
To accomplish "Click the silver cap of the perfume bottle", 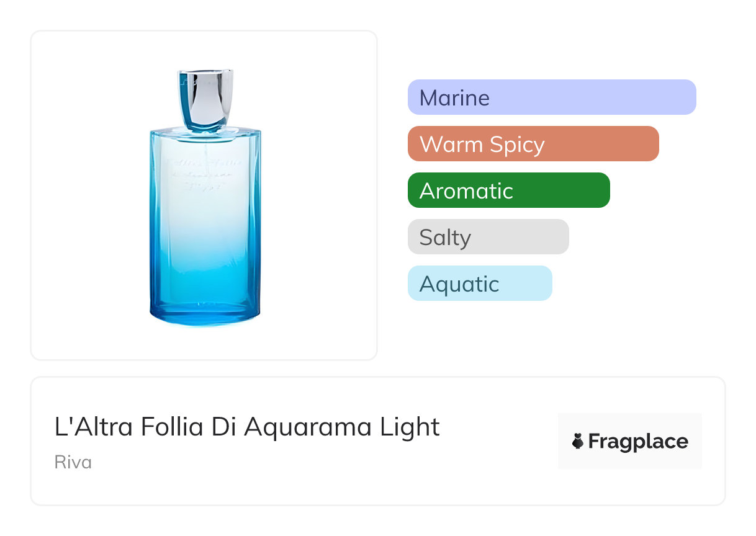I will pos(205,97).
